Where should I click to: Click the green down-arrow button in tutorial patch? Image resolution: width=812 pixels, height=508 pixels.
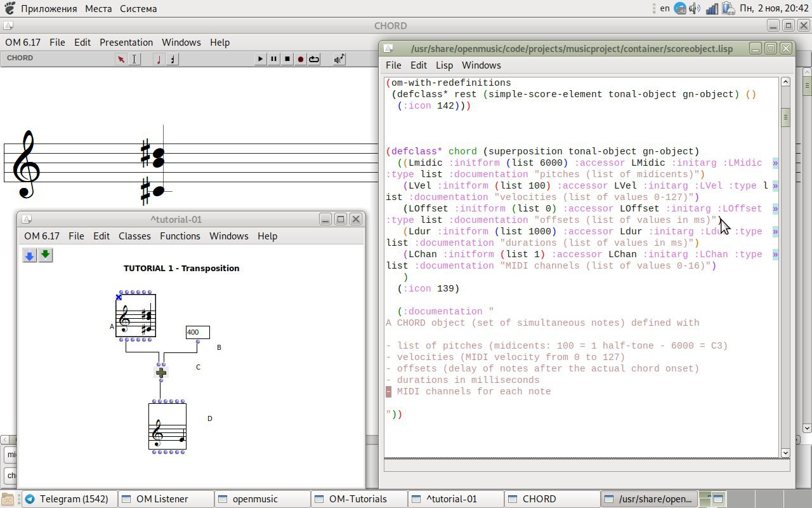tap(45, 255)
